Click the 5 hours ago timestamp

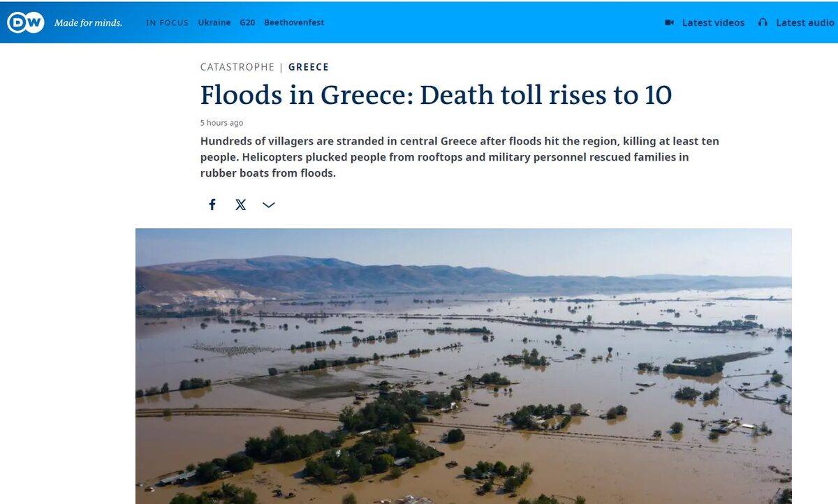point(221,123)
